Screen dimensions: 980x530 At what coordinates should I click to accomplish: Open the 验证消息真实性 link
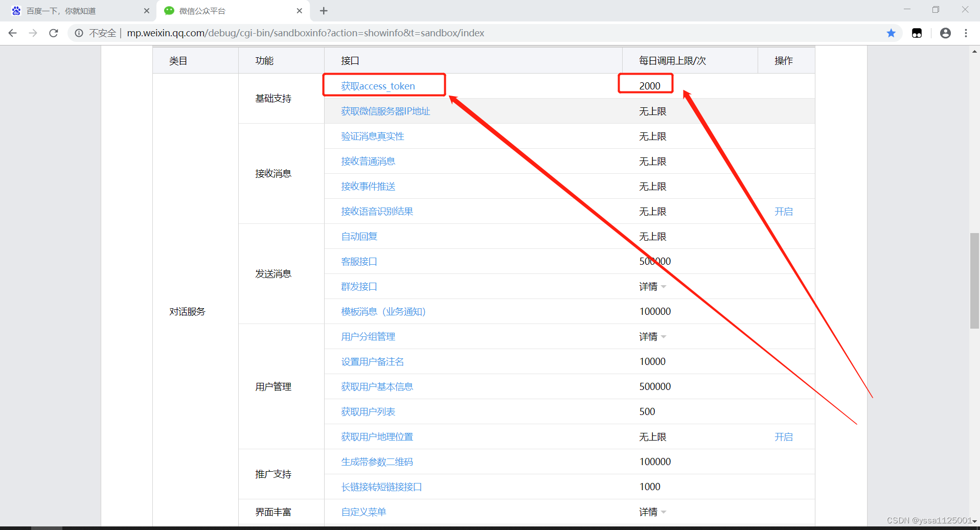pyautogui.click(x=373, y=136)
